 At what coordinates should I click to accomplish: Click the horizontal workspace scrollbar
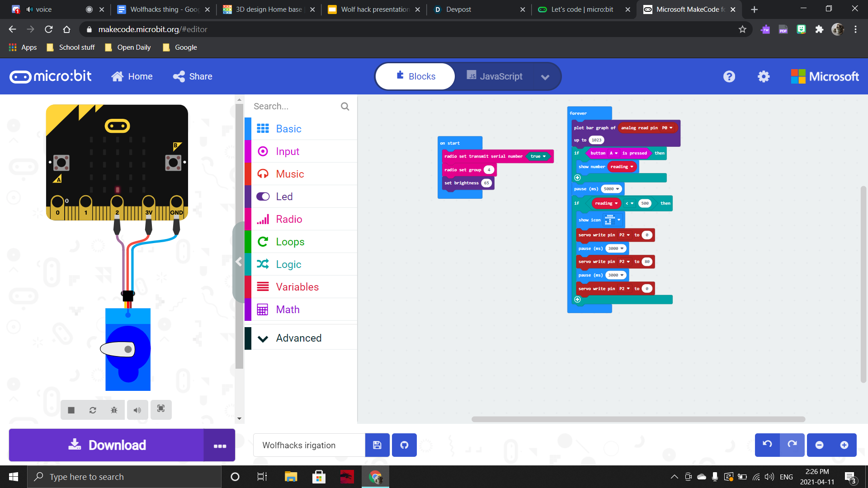[638, 419]
